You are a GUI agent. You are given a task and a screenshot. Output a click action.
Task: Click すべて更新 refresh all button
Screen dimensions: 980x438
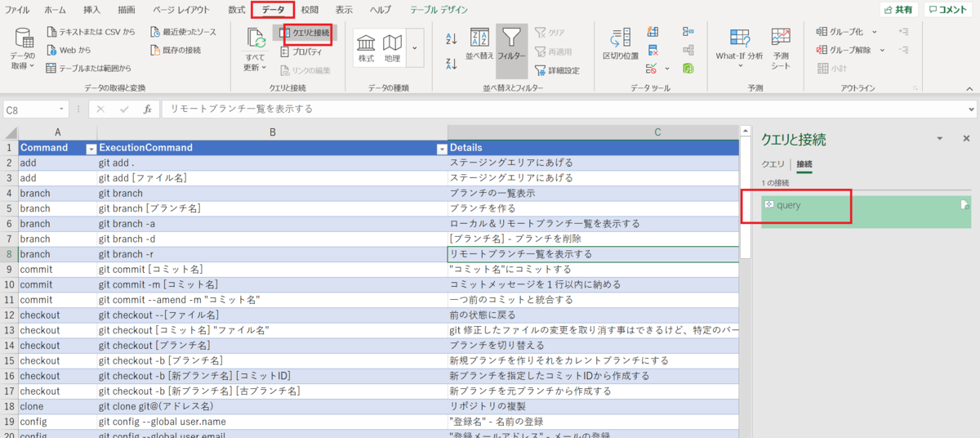pyautogui.click(x=255, y=51)
